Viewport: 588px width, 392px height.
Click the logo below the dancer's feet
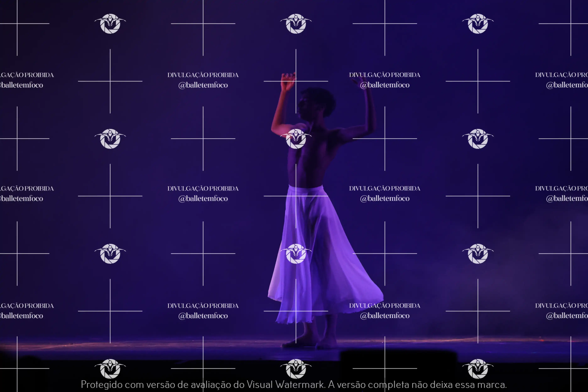296,369
